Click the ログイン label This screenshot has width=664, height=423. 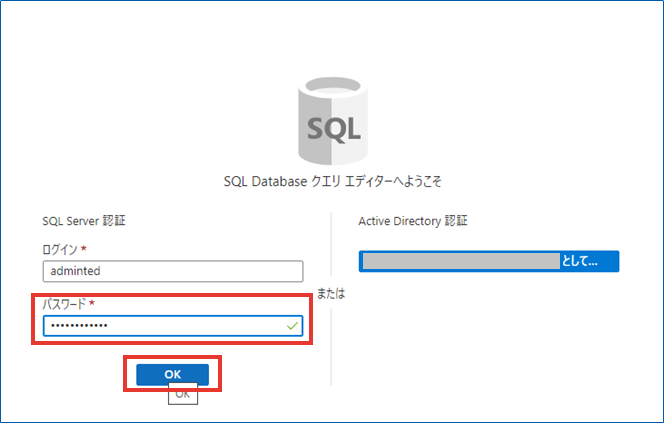coord(60,249)
